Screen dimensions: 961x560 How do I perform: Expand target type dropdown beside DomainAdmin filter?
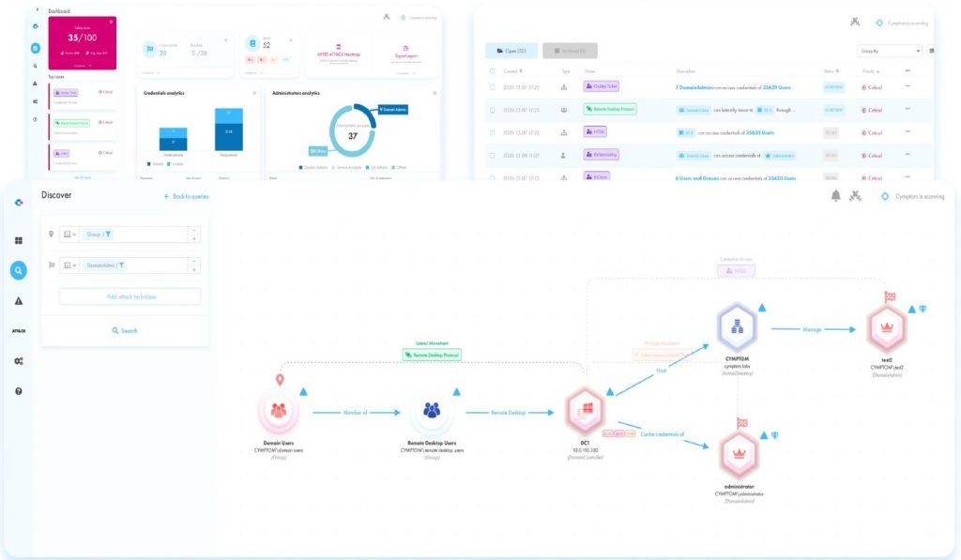(x=69, y=265)
